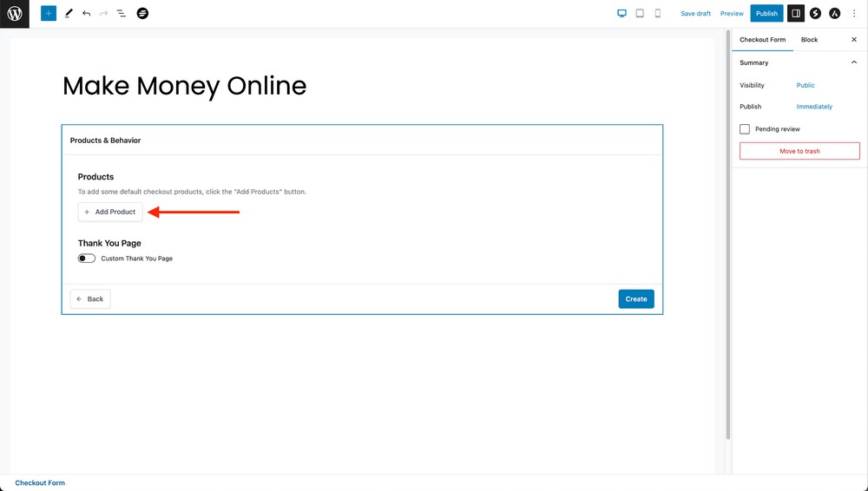
Task: Click the Add Product button
Action: point(110,212)
